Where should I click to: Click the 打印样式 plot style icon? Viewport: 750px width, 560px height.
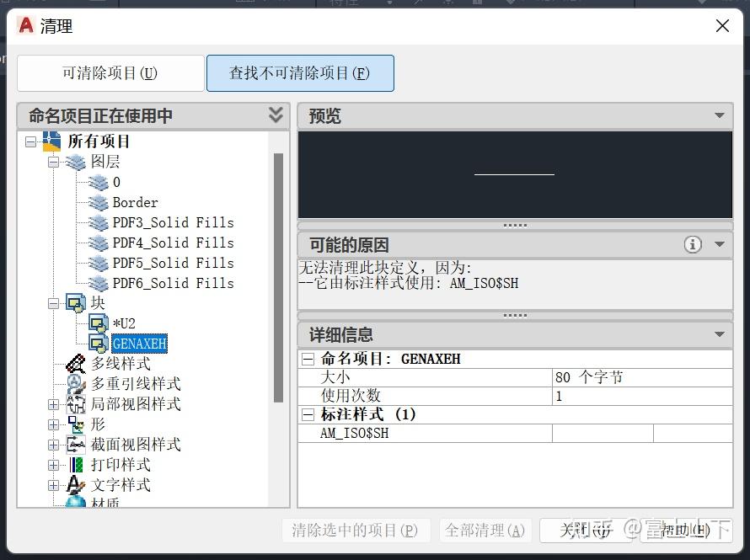75,465
